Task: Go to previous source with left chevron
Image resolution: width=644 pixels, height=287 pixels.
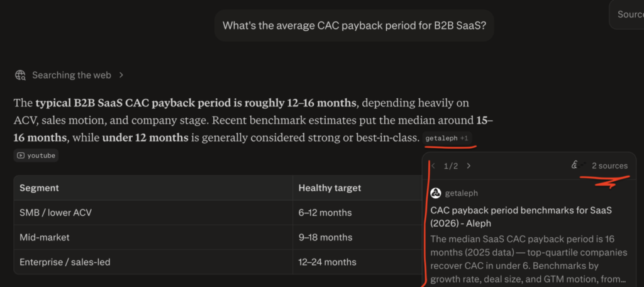Action: [x=433, y=166]
